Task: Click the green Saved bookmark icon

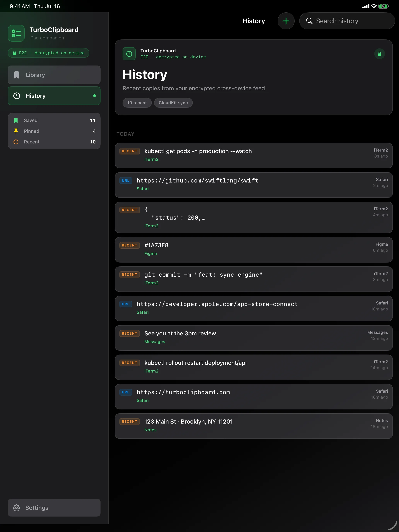Action: (x=16, y=120)
